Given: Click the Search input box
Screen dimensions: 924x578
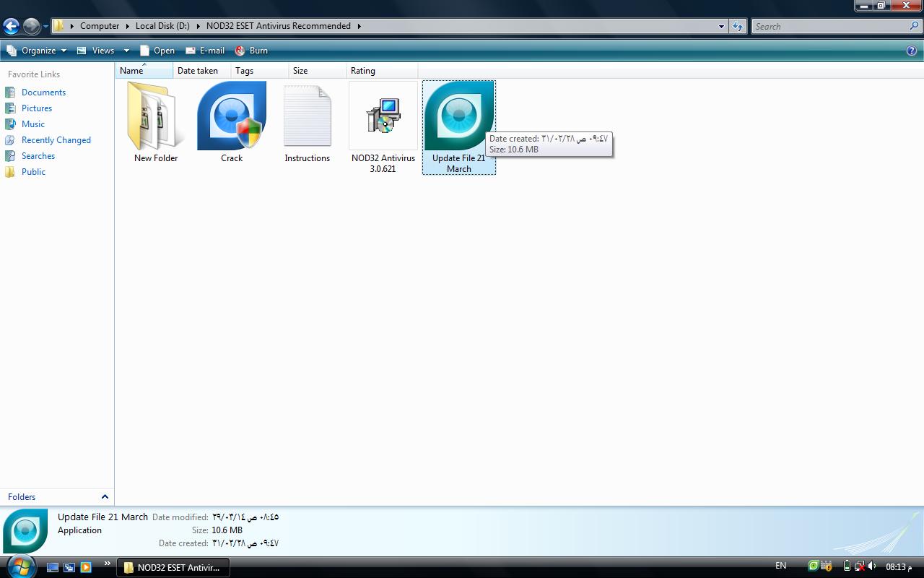Looking at the screenshot, I should tap(830, 26).
